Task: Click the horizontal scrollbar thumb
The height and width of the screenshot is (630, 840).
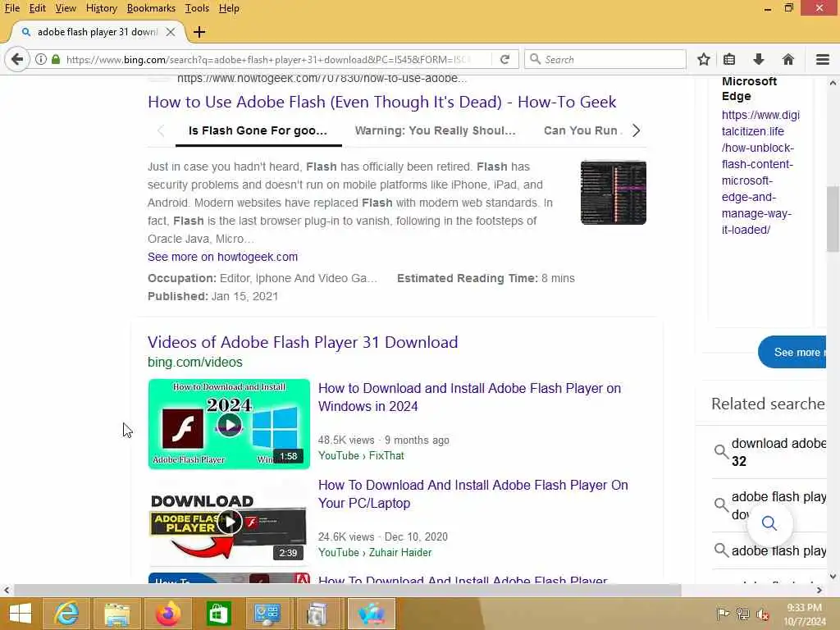Action: click(x=347, y=591)
